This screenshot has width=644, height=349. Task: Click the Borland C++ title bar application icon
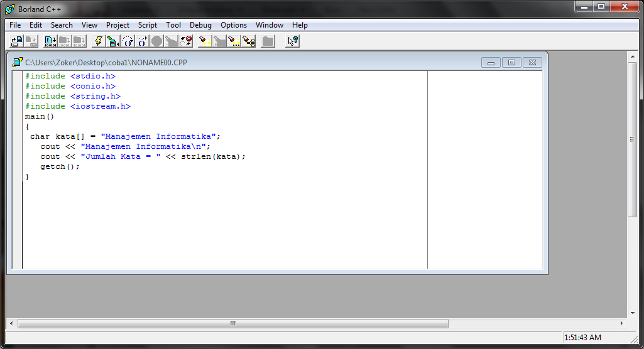point(10,9)
